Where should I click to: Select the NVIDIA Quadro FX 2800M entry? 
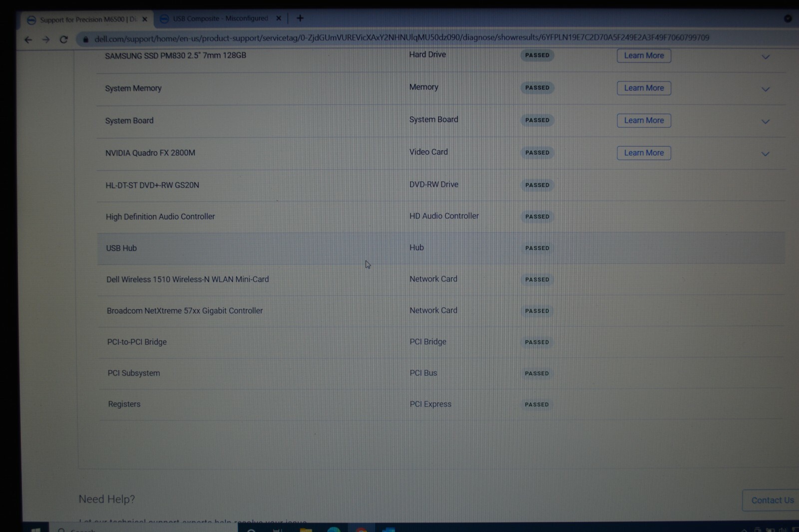(x=150, y=153)
